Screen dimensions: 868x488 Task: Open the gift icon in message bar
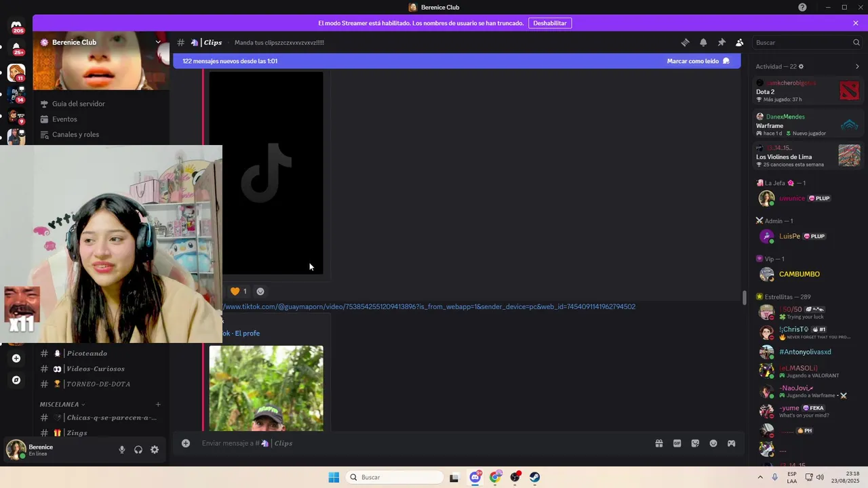coord(658,443)
